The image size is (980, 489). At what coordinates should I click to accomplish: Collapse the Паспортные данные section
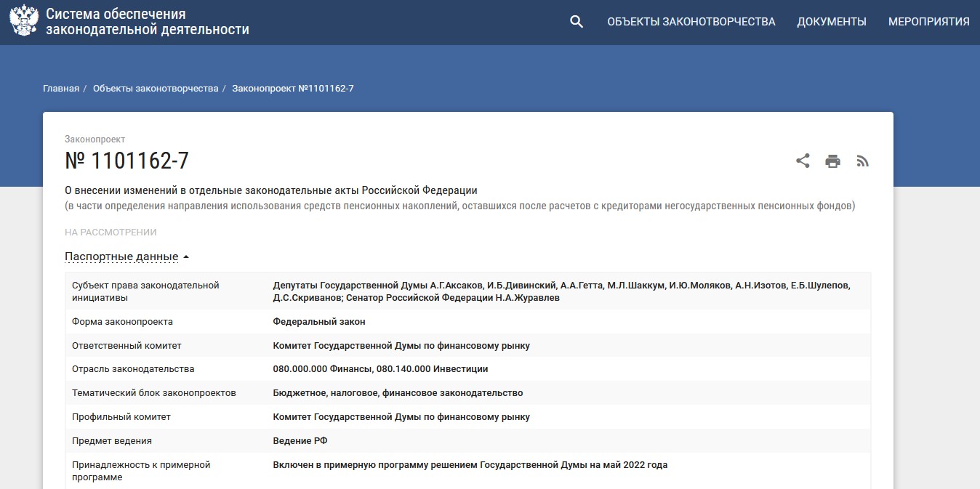click(x=127, y=256)
